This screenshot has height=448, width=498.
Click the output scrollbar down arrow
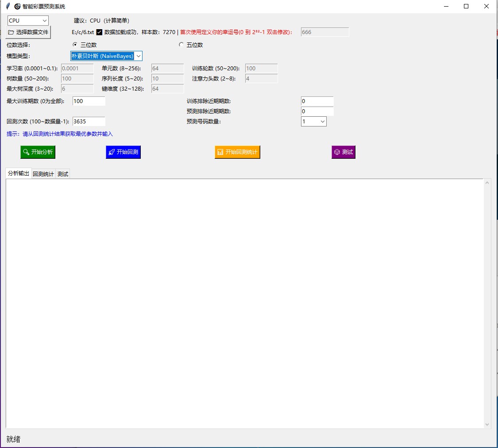coord(487,425)
